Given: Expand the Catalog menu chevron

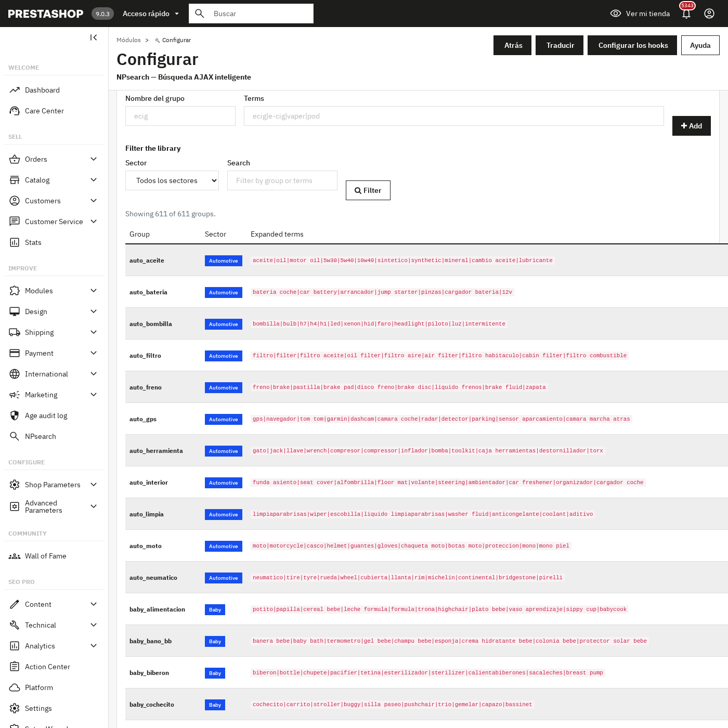Looking at the screenshot, I should pyautogui.click(x=94, y=180).
